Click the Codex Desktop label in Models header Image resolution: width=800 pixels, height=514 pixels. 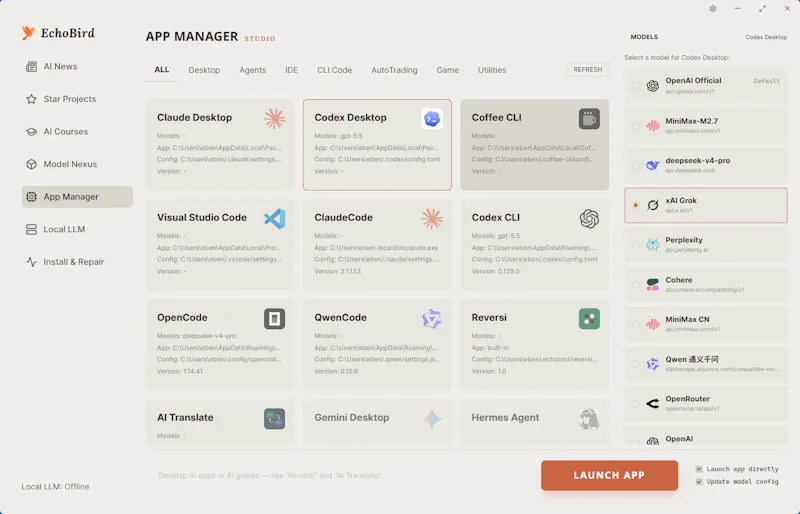766,37
